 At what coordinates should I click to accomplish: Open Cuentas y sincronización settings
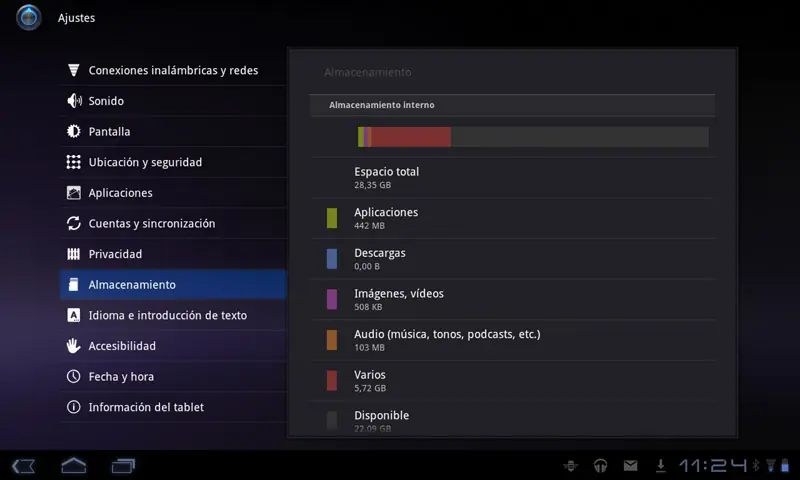point(173,223)
